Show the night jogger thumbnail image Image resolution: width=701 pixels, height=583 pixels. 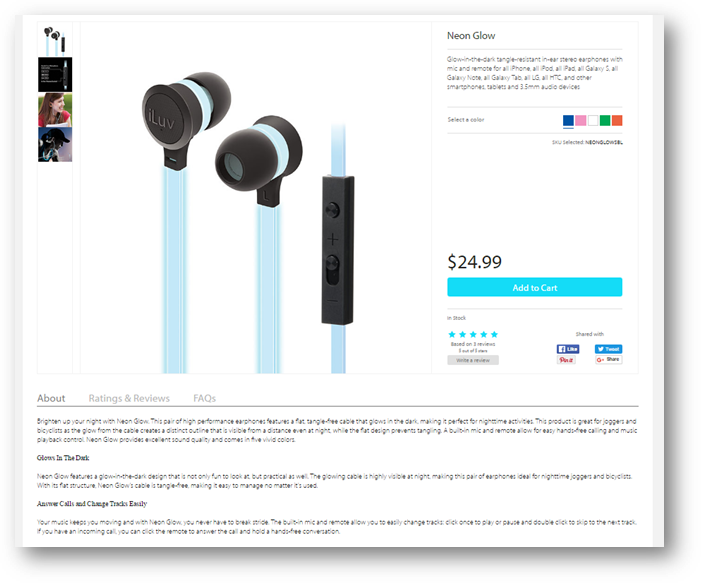click(55, 145)
